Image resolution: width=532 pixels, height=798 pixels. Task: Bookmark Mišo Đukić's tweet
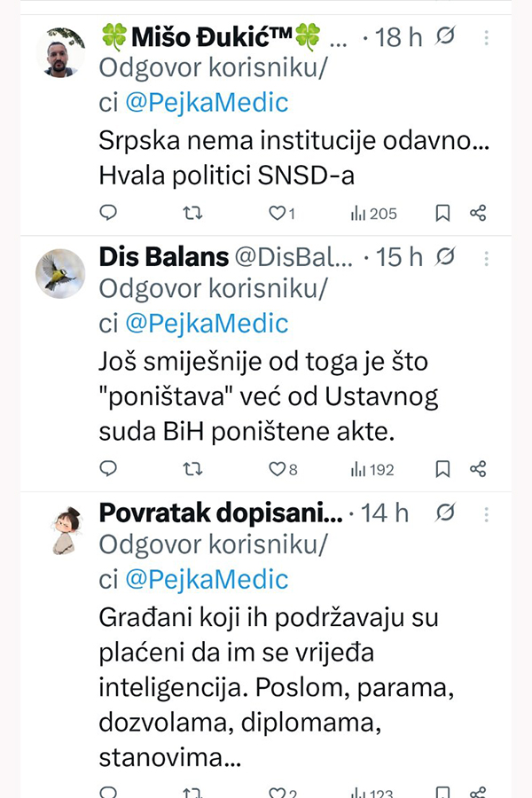click(x=442, y=213)
